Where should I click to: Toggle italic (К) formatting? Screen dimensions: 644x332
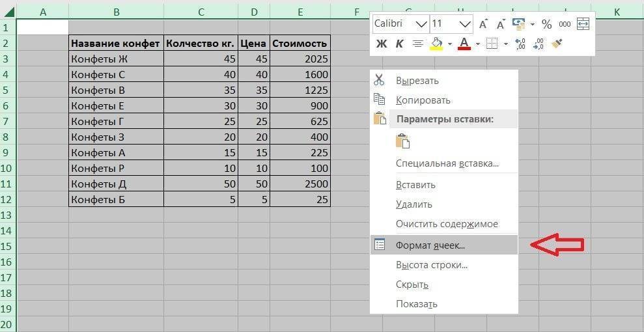(x=399, y=44)
